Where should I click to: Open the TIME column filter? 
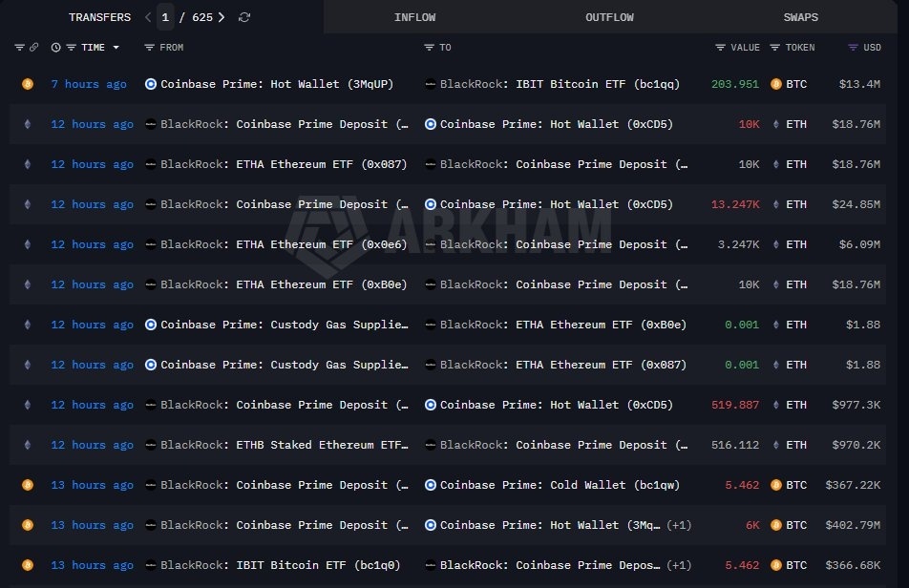72,48
